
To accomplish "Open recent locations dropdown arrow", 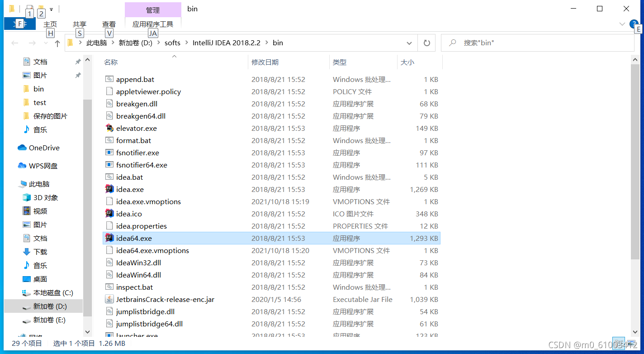I will tap(46, 43).
